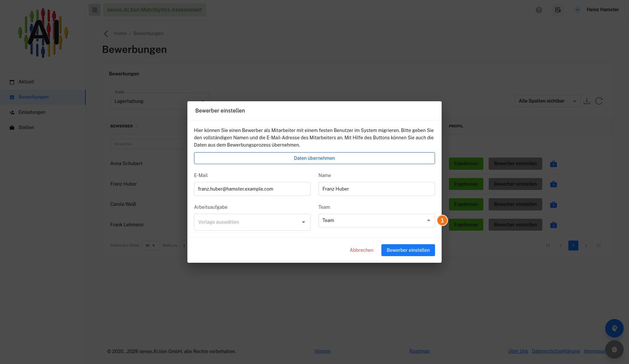Go to the next page arrow
This screenshot has width=629, height=364.
586,246
